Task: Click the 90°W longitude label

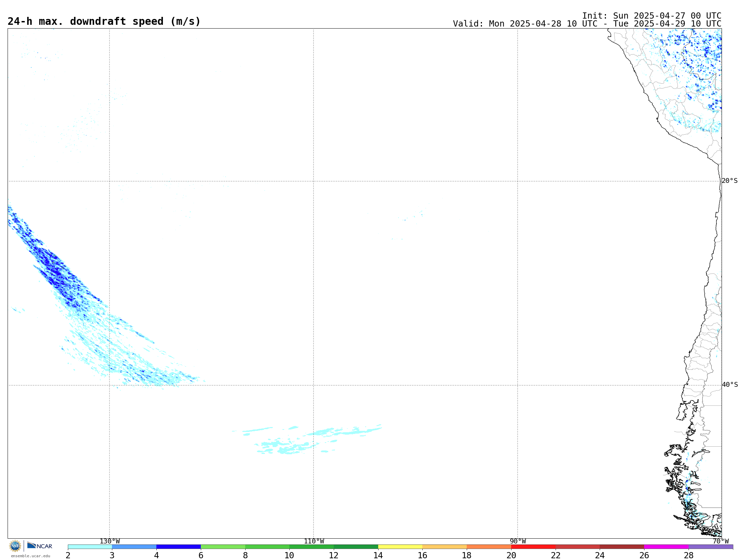Action: (x=518, y=541)
